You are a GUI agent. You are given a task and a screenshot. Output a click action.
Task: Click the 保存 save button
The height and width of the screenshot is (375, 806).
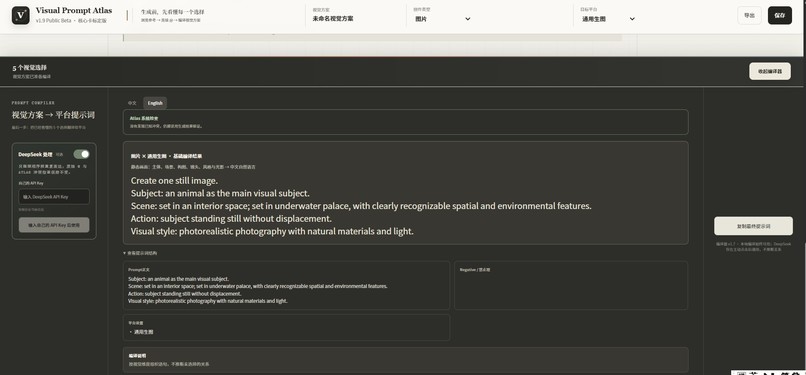(780, 15)
